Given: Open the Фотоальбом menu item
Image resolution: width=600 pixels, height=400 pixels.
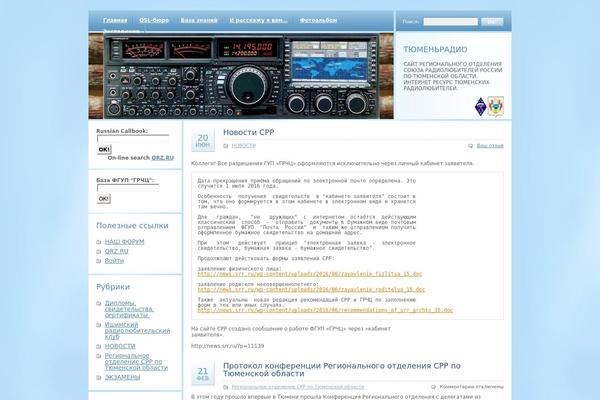Looking at the screenshot, I should click(x=318, y=20).
